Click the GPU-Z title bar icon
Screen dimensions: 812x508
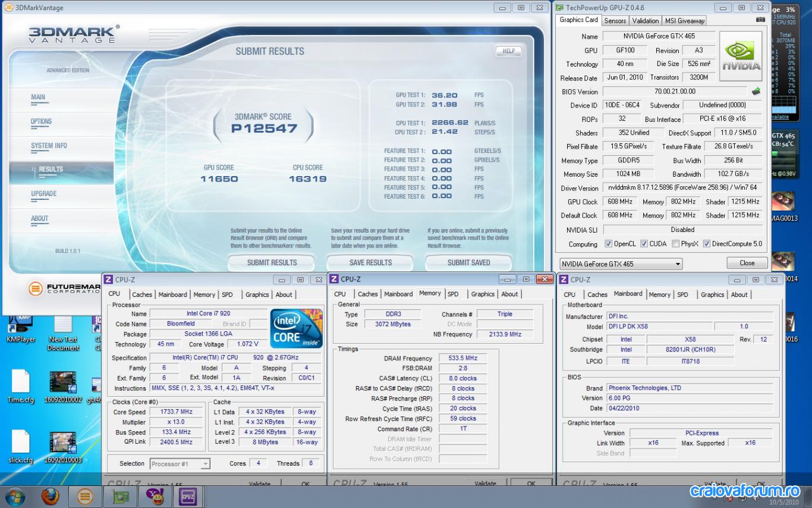coord(559,8)
